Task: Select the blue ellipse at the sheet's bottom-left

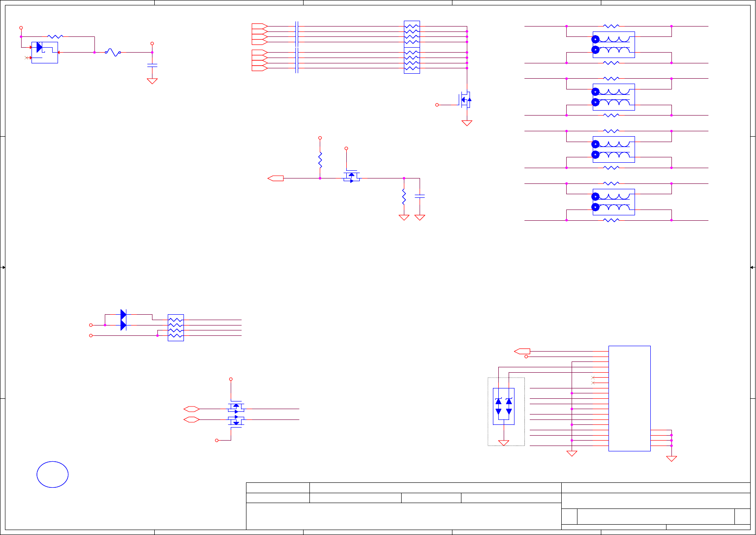Action: point(53,474)
